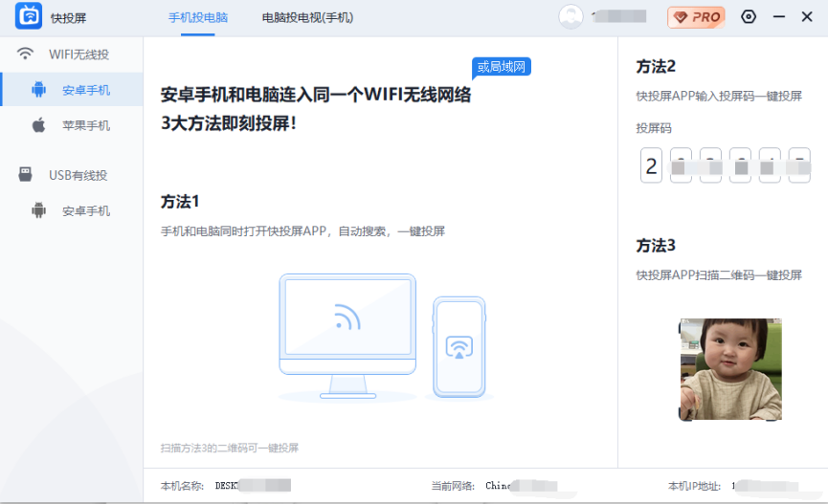Click text 快投屏APP输入投屏码一键投屏
This screenshot has width=828, height=504.
(x=719, y=96)
